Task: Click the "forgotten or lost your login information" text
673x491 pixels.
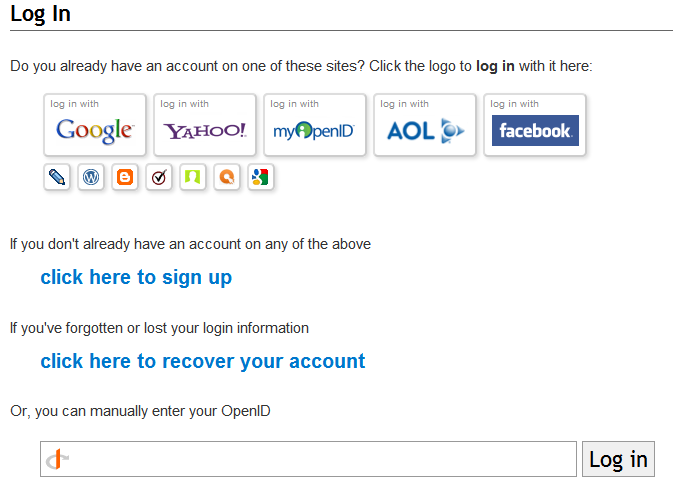Action: 159,328
